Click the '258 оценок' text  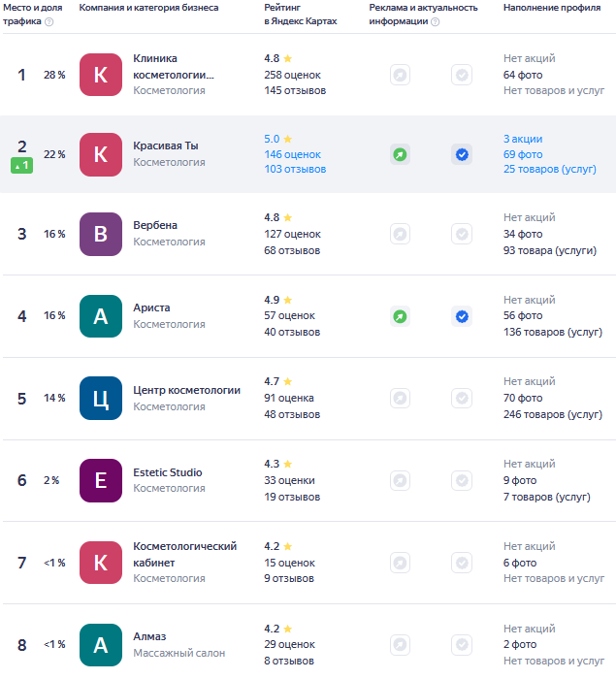coord(292,75)
